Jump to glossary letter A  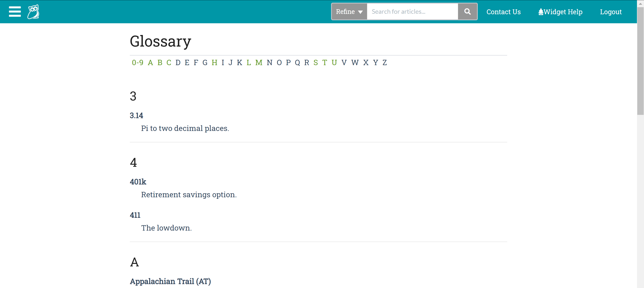click(x=150, y=62)
